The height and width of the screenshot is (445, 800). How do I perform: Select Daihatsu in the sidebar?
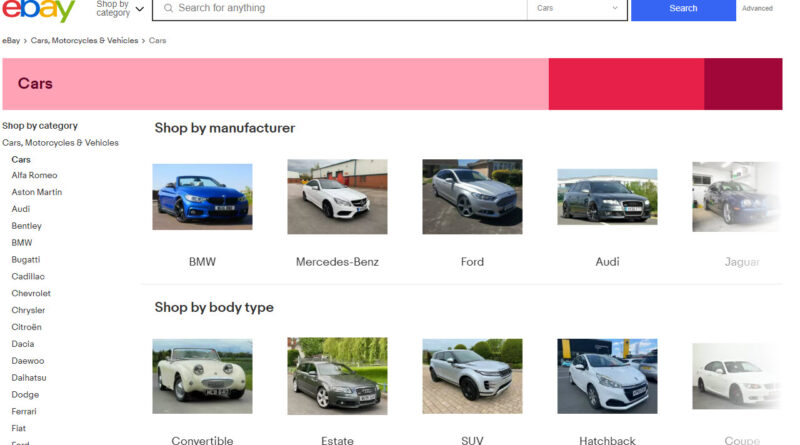click(x=29, y=377)
